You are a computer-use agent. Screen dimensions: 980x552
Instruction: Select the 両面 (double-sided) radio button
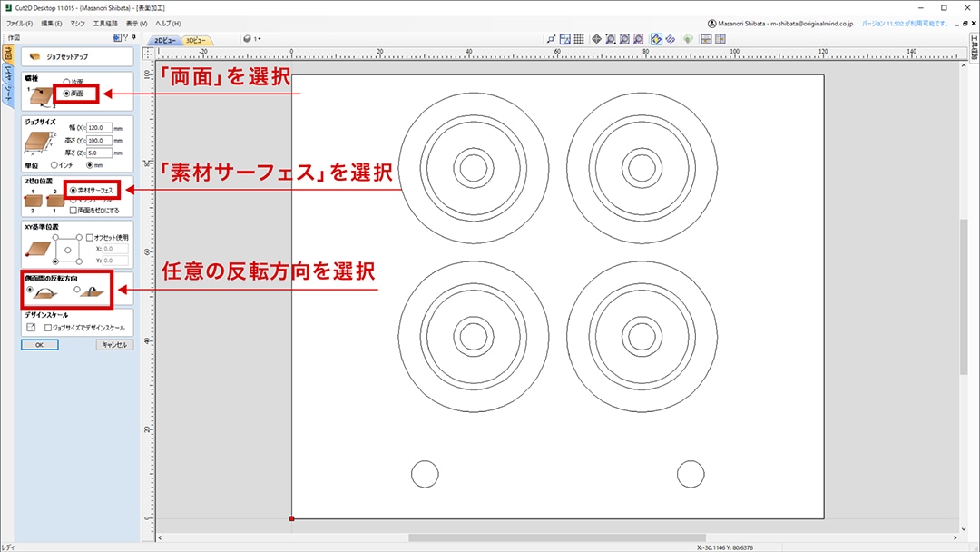click(x=66, y=94)
